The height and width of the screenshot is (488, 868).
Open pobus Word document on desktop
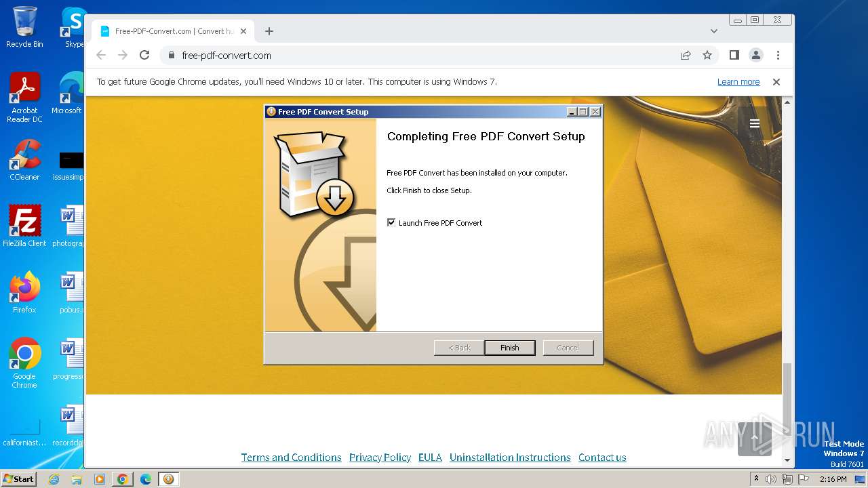pos(71,293)
